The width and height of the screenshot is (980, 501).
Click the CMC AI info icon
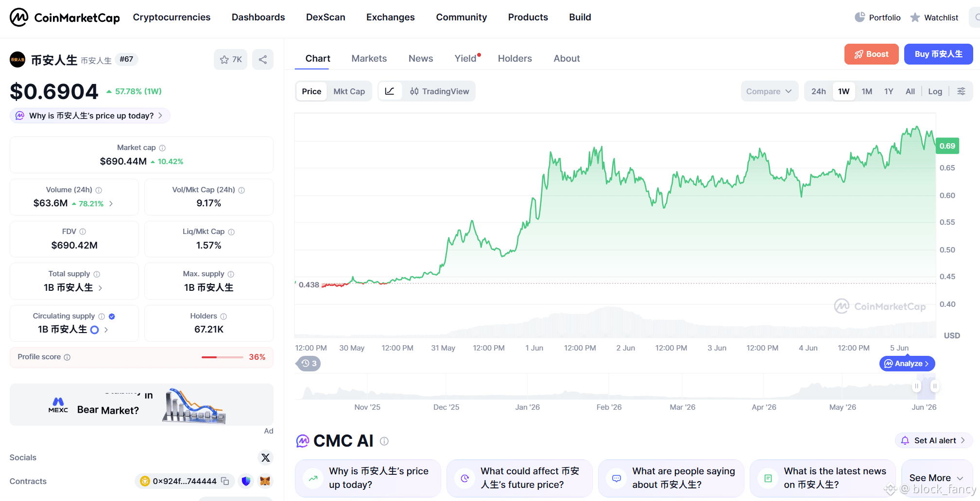pyautogui.click(x=384, y=441)
